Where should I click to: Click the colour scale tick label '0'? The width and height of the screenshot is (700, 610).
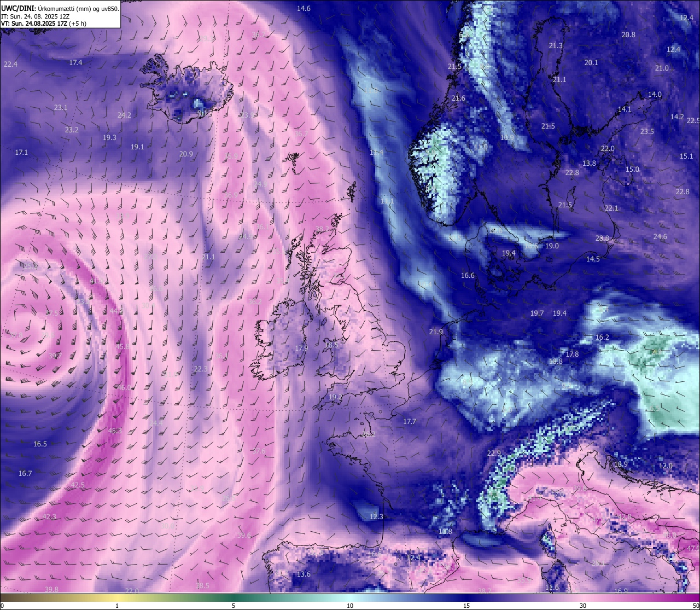[2, 606]
